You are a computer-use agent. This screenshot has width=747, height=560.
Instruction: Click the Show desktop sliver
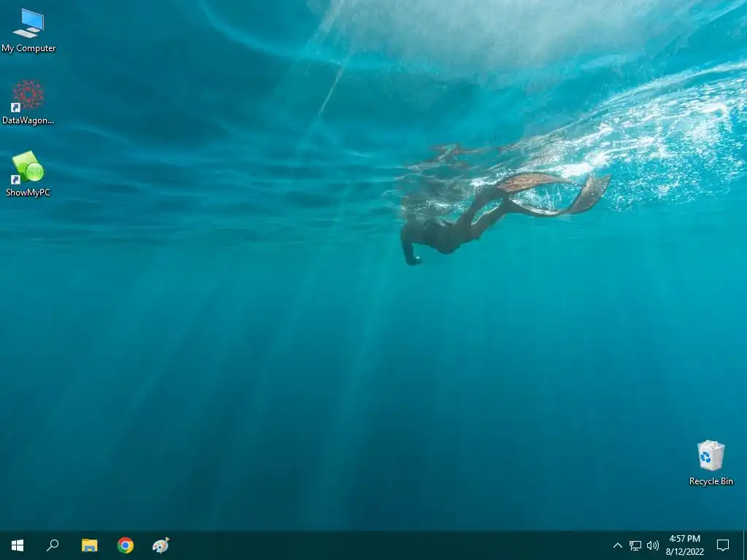click(x=745, y=545)
